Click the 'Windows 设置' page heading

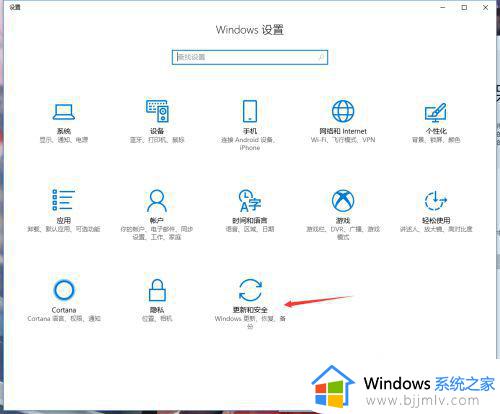250,30
